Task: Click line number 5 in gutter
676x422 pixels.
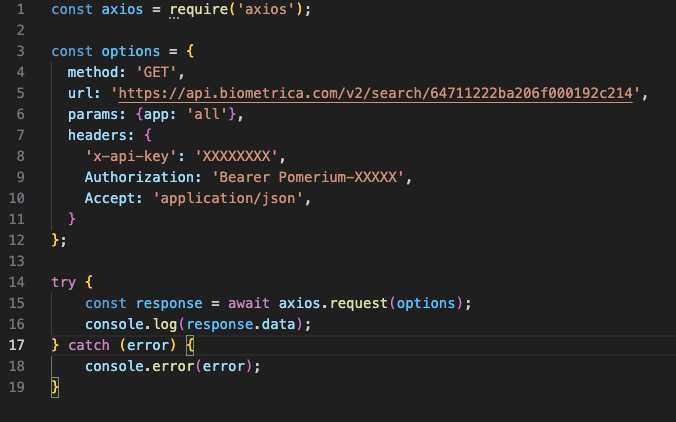Action: pos(20,93)
